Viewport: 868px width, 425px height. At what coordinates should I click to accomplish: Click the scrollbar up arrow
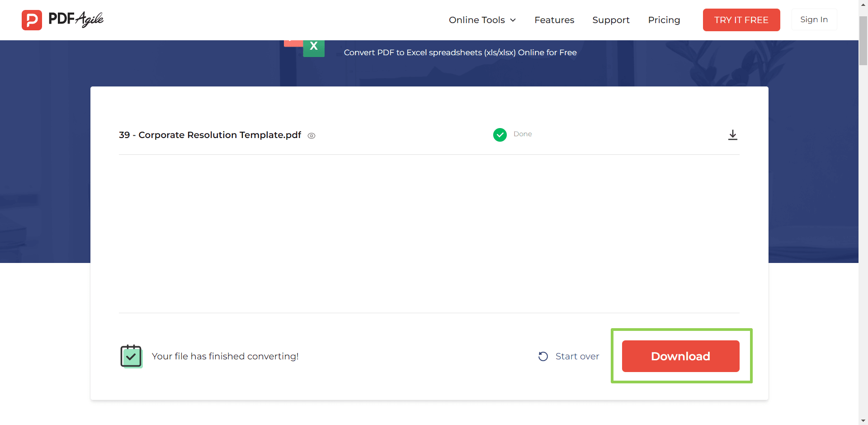863,4
